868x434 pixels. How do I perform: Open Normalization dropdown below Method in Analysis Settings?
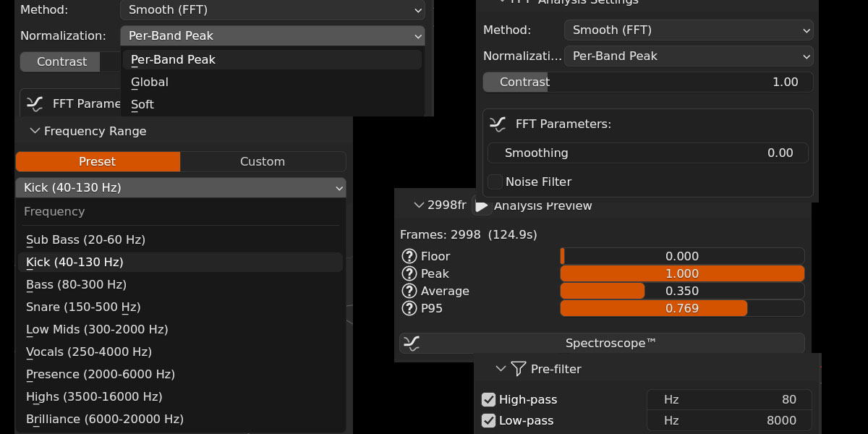click(x=689, y=56)
